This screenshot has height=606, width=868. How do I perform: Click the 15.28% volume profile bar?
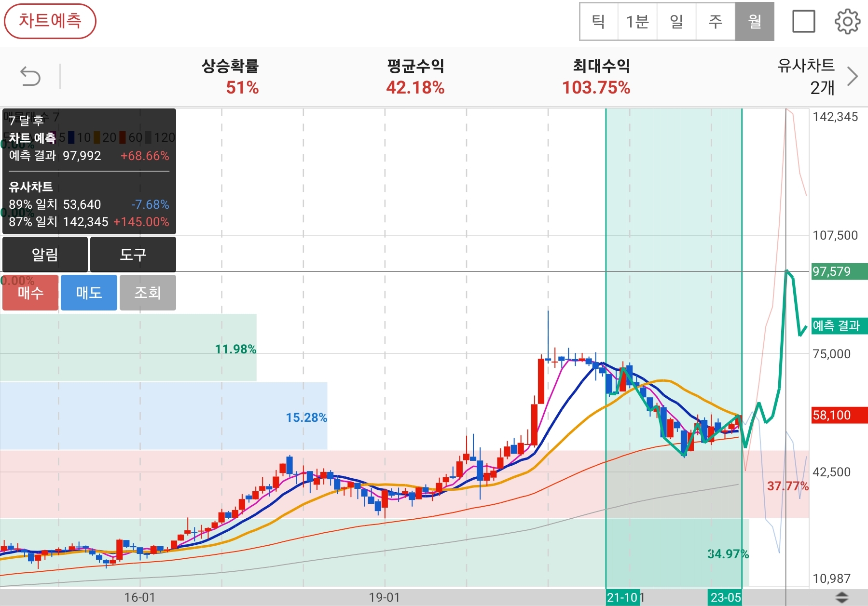164,416
